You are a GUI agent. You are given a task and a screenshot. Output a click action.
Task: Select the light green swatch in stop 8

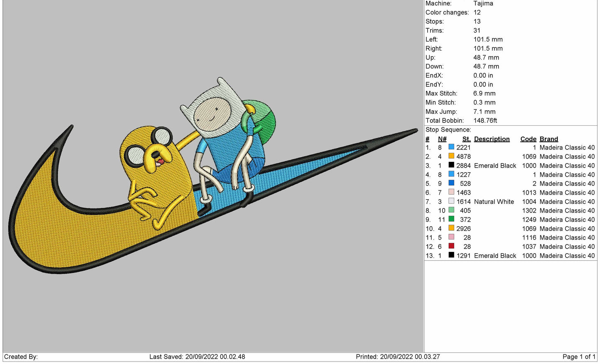pyautogui.click(x=451, y=210)
